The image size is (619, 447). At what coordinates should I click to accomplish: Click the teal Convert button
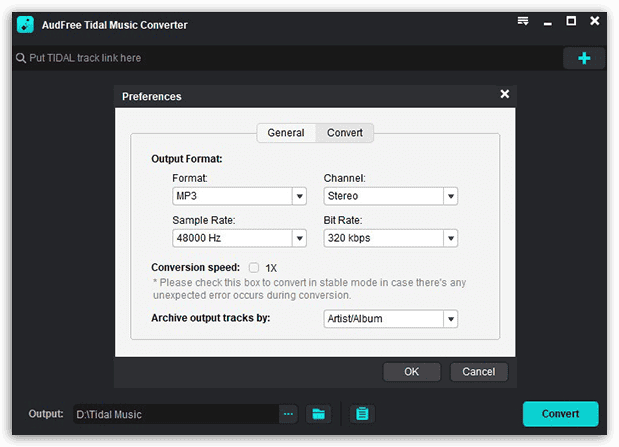coord(560,414)
